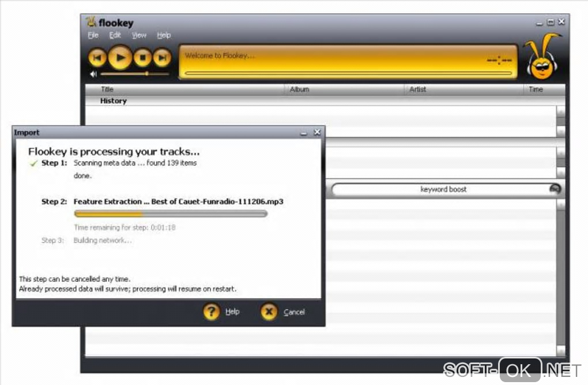The image size is (588, 385).
Task: Close the Import dialog
Action: click(x=317, y=132)
